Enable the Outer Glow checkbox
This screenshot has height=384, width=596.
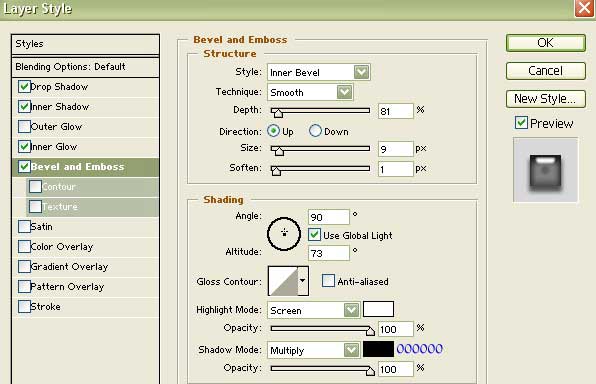24,127
